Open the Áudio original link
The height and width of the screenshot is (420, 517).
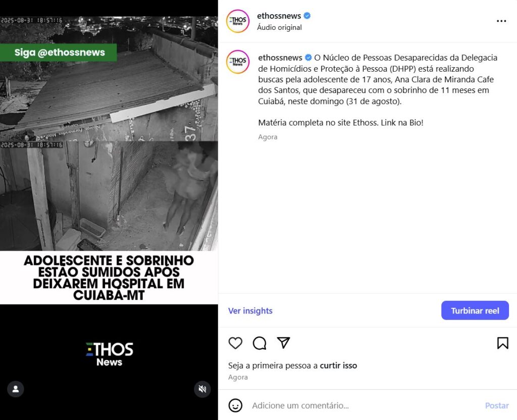279,27
